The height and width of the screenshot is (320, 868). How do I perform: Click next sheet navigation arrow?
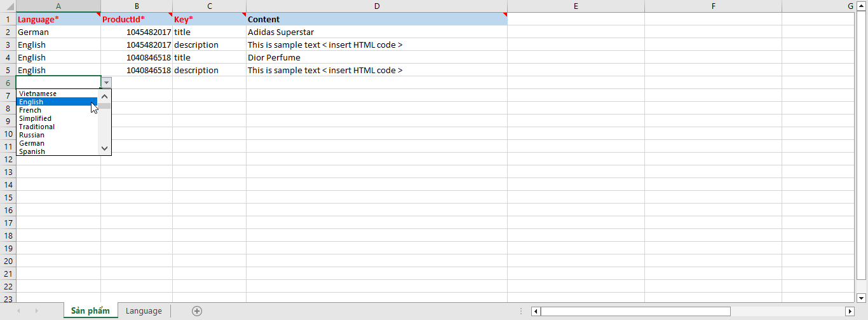[x=37, y=311]
